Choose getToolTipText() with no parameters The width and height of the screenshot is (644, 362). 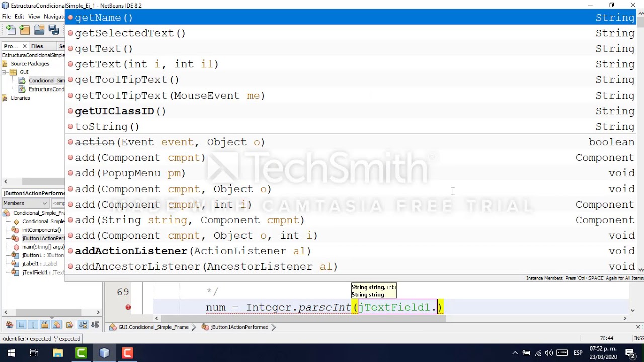(351, 80)
